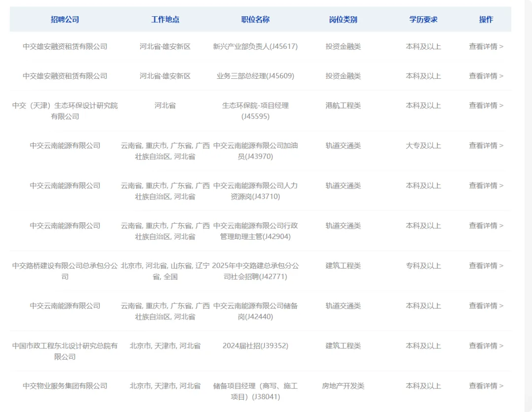Image resolution: width=532 pixels, height=412 pixels.
Task: Open 查看详情 for 储备岗 J42440
Action: 486,306
